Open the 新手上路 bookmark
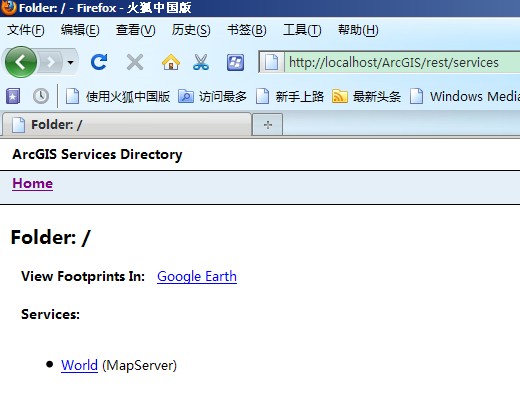520x393 pixels. (x=290, y=97)
